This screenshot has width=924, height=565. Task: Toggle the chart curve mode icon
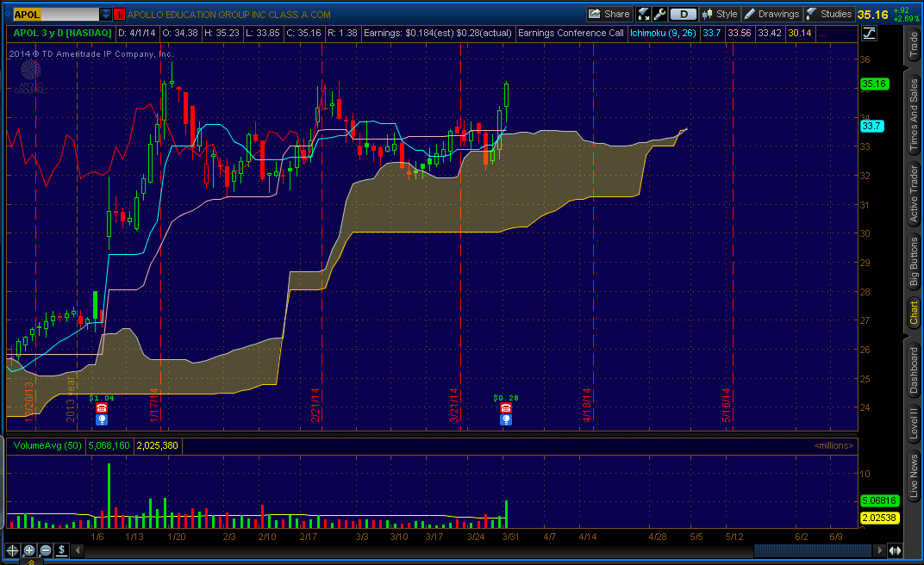pos(869,34)
